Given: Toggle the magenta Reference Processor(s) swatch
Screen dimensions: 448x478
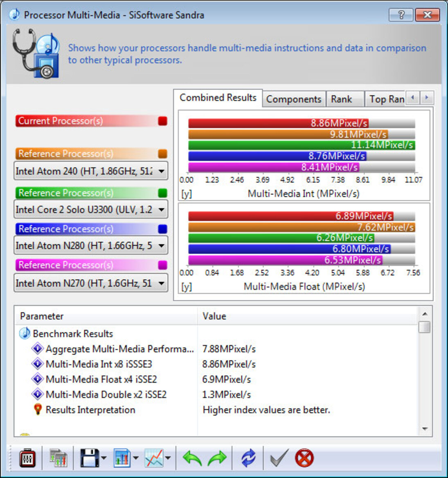Looking at the screenshot, I should coord(162,265).
